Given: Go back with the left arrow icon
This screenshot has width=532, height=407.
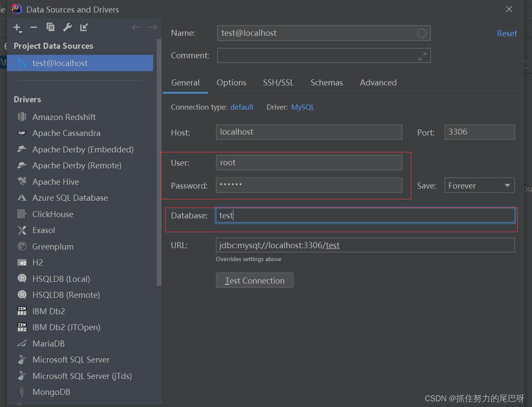Looking at the screenshot, I should pyautogui.click(x=136, y=28).
